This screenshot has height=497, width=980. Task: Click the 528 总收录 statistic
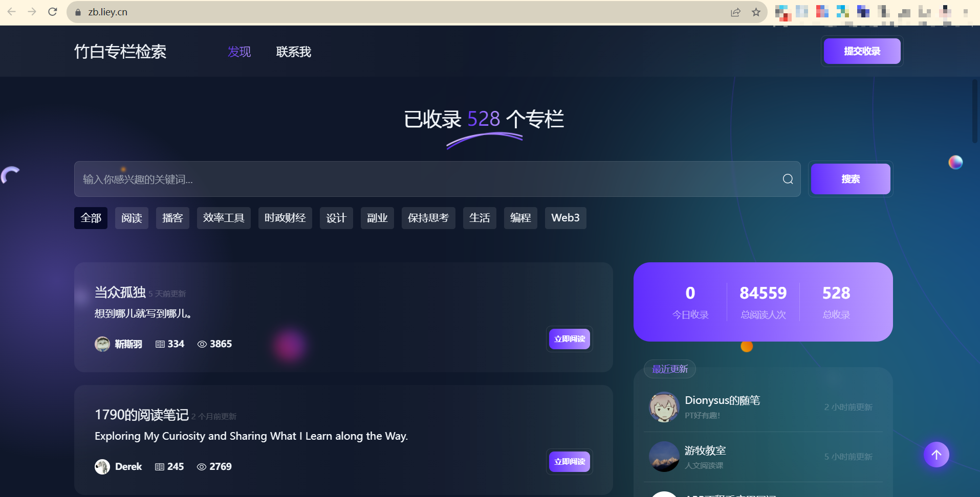point(836,302)
